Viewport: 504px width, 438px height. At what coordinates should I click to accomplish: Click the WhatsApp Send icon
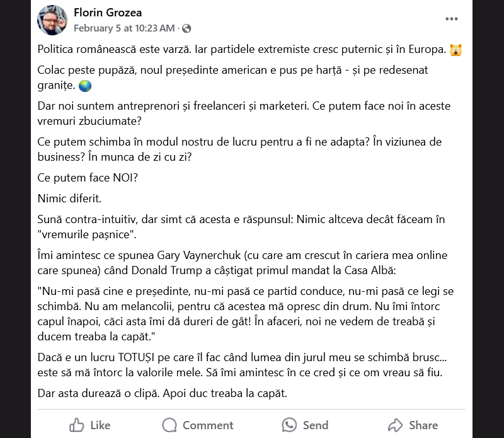(289, 425)
